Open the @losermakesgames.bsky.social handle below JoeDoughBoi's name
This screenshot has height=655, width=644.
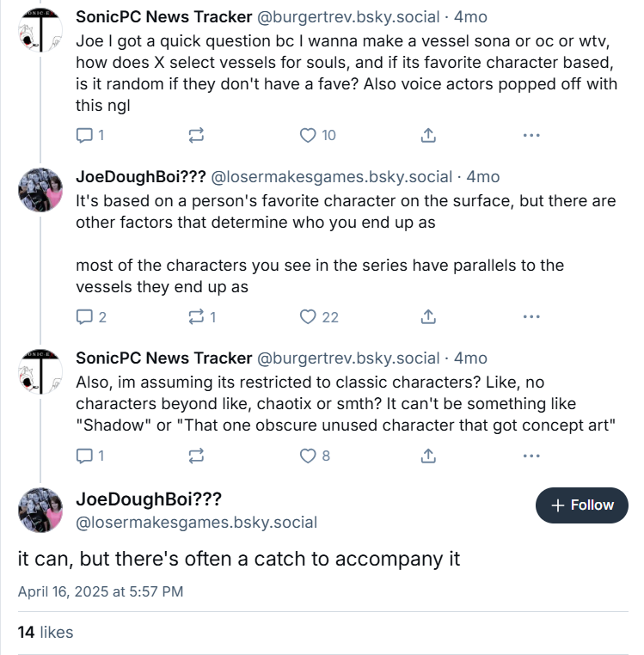pyautogui.click(x=197, y=522)
